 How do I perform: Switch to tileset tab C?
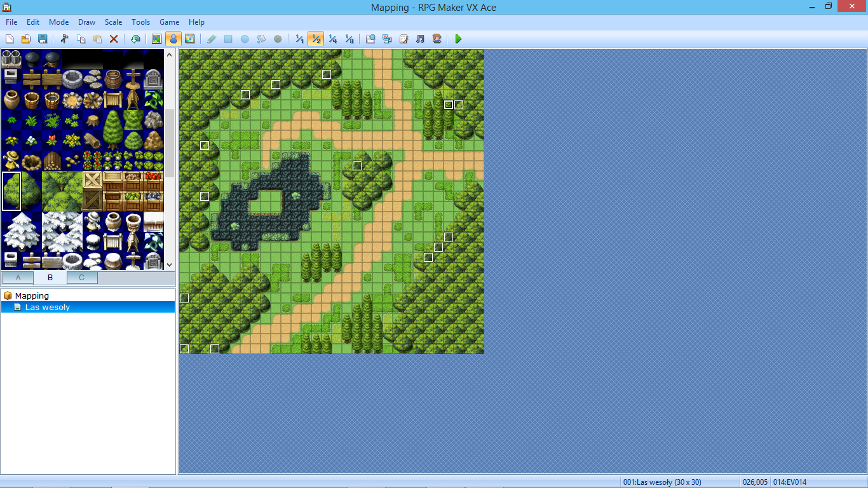(82, 278)
